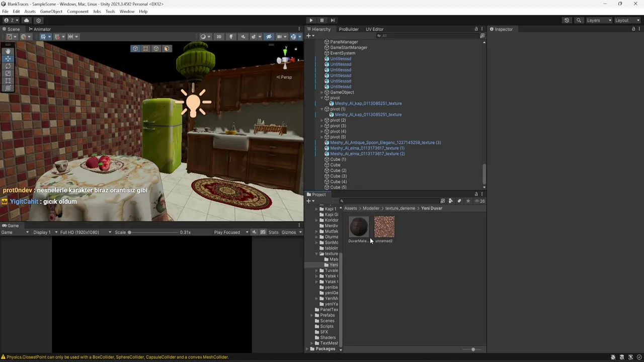
Task: Click the Pause button
Action: (322, 20)
